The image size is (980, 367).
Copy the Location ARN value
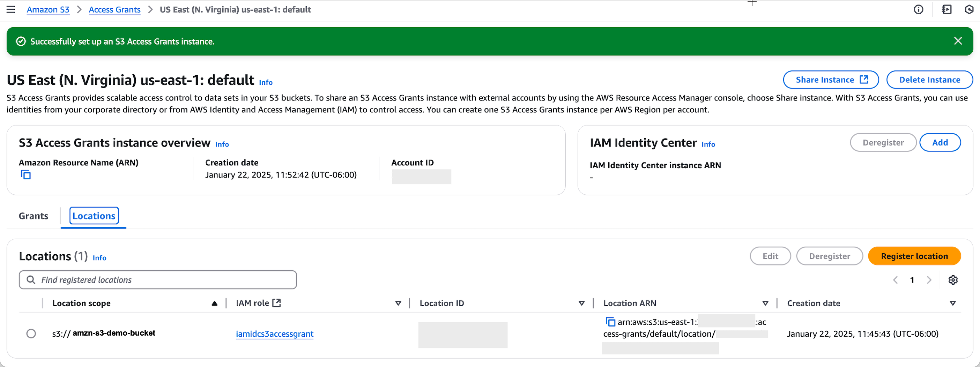(610, 322)
